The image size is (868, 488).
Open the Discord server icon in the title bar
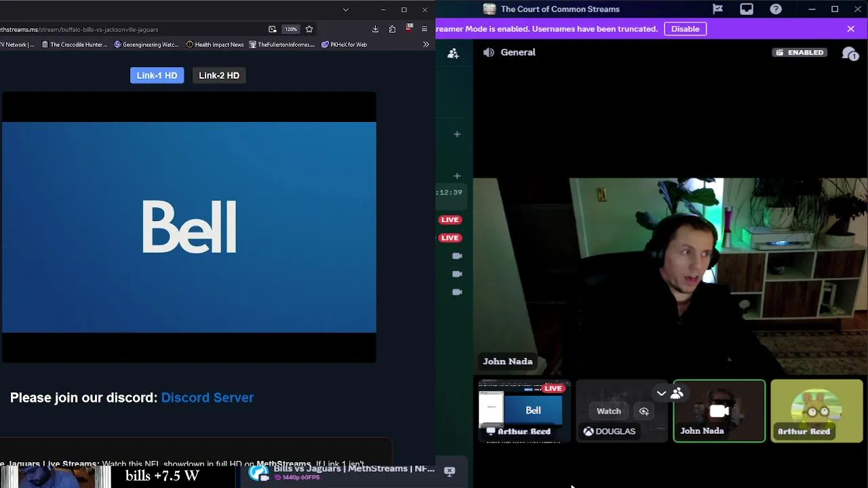(x=490, y=9)
